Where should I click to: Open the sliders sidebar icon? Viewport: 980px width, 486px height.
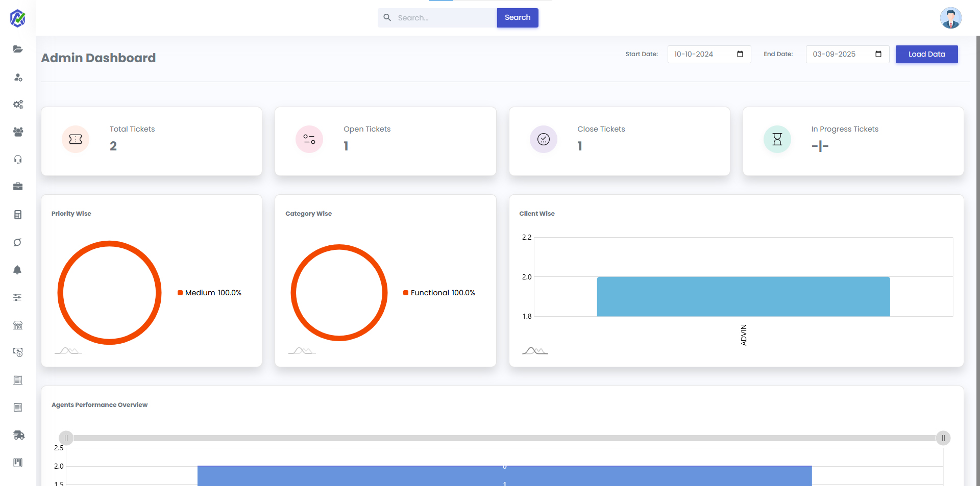[18, 297]
